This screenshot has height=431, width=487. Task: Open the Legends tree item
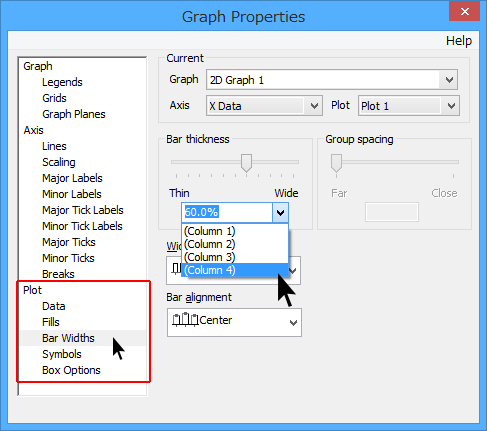[x=62, y=82]
